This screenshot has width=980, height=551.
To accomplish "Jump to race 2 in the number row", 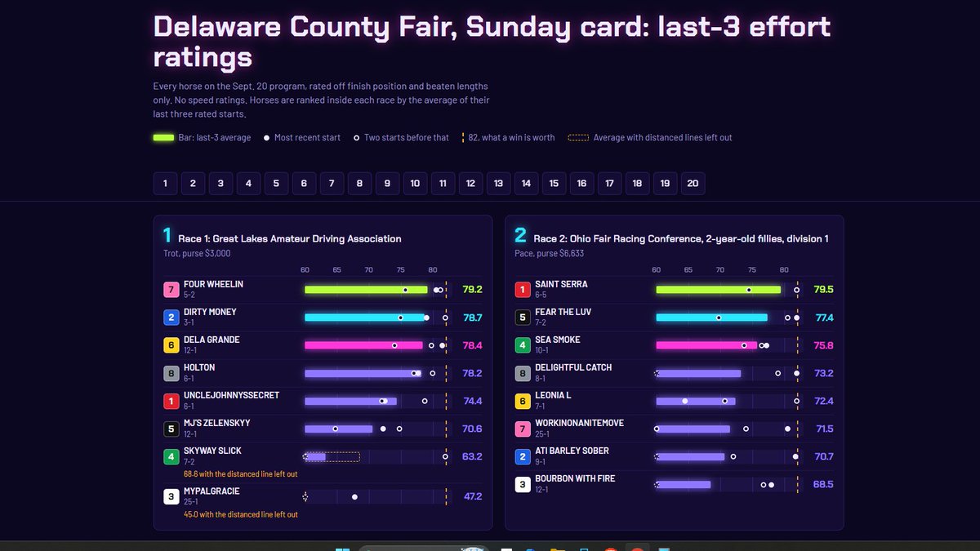I will (193, 184).
